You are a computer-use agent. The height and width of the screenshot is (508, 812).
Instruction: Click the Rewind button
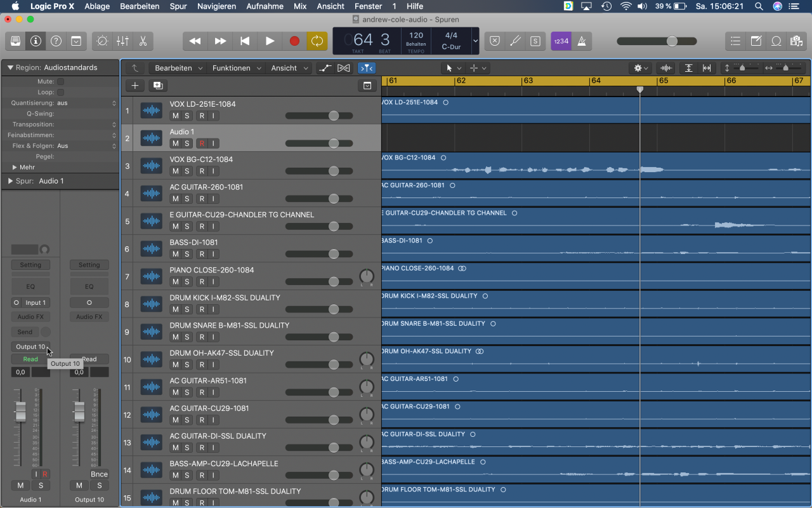[195, 41]
